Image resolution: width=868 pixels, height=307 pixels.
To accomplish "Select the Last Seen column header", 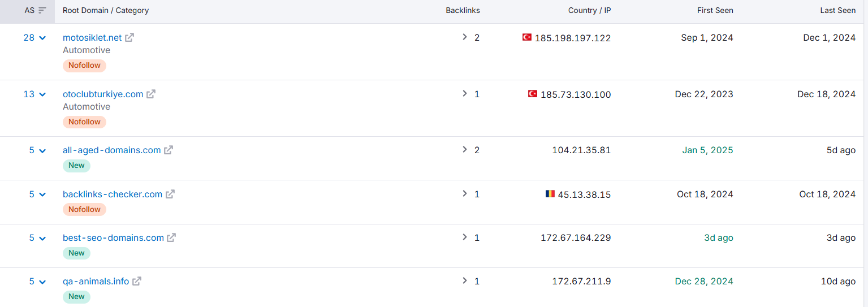I will tap(838, 10).
